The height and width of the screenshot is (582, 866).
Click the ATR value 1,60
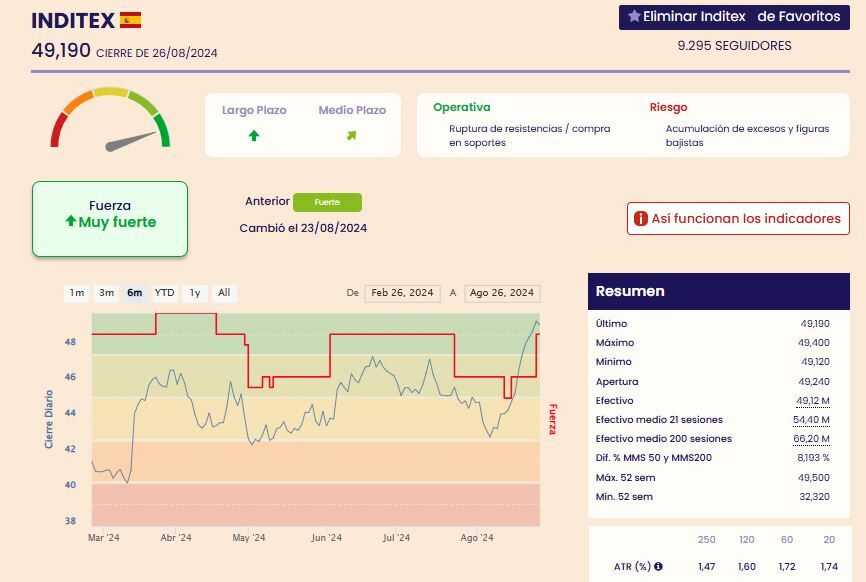747,567
